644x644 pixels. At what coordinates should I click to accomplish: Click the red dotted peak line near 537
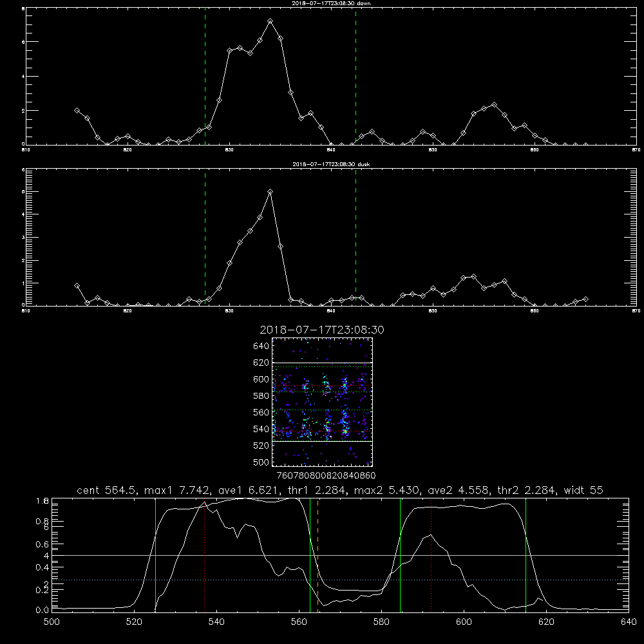coord(205,554)
